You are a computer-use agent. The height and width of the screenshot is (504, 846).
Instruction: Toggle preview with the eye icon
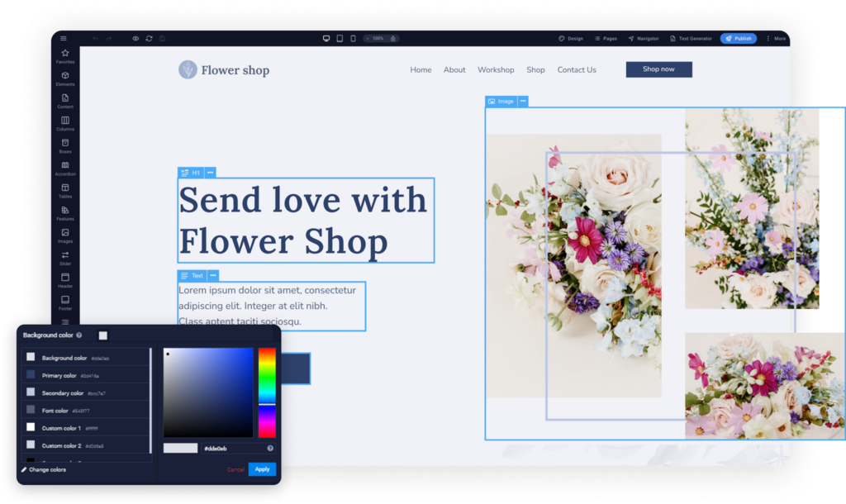[136, 38]
